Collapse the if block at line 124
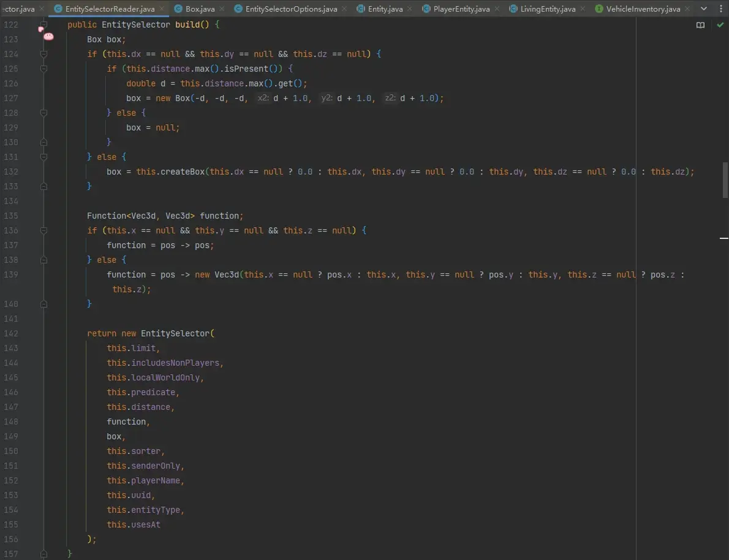This screenshot has height=560, width=729. pos(43,54)
